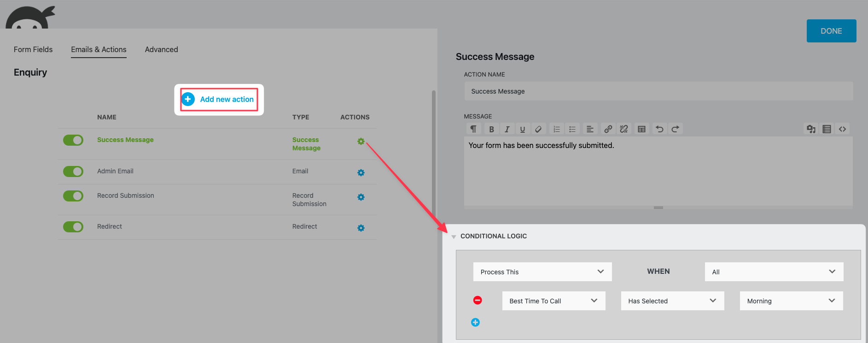Screen dimensions: 868x343
Task: Add a new condition with plus icon
Action: (x=475, y=322)
